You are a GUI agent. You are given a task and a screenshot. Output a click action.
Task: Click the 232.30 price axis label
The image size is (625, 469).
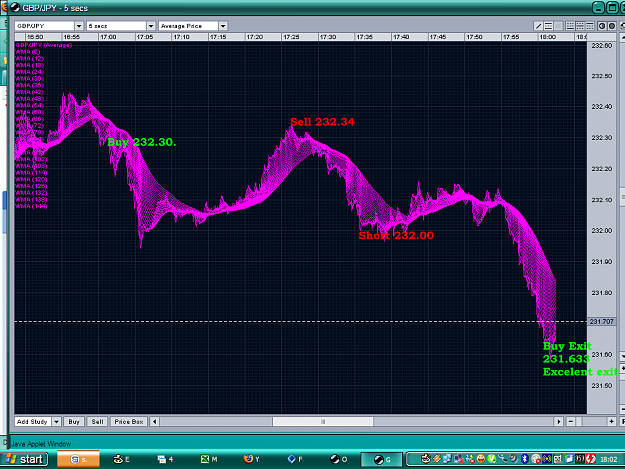click(601, 137)
